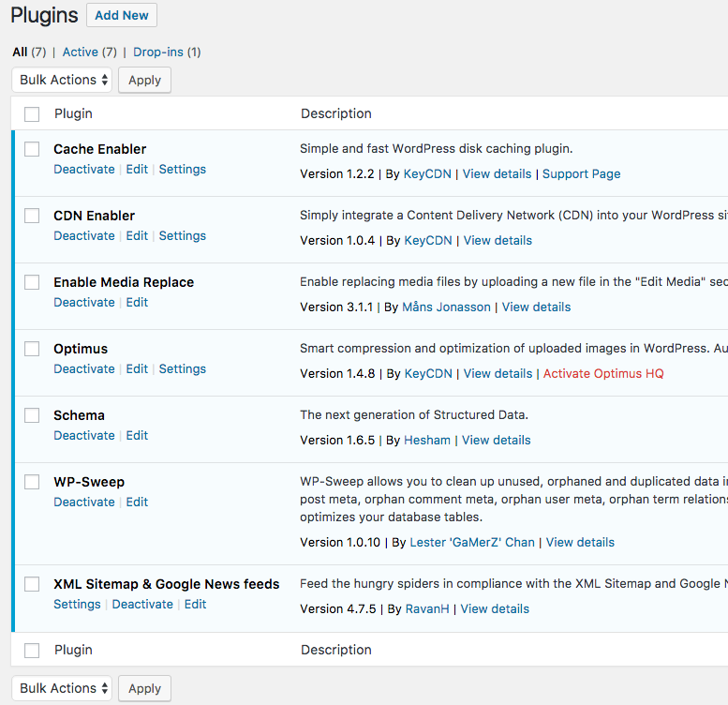
Task: Open the top Bulk Actions dropdown
Action: click(x=62, y=80)
